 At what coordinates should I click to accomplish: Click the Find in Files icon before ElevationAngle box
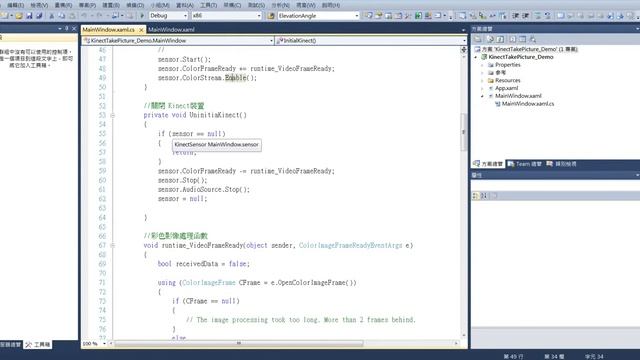271,16
